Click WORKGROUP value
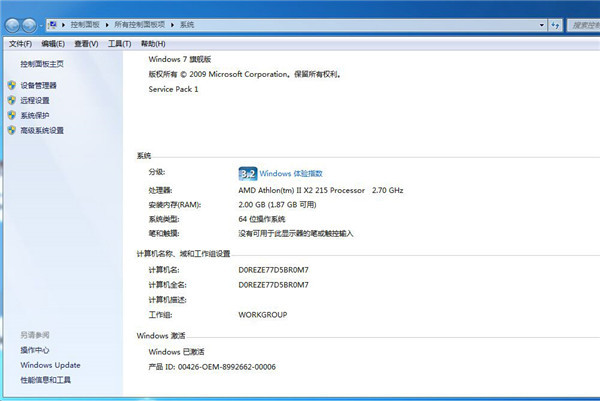 (262, 315)
